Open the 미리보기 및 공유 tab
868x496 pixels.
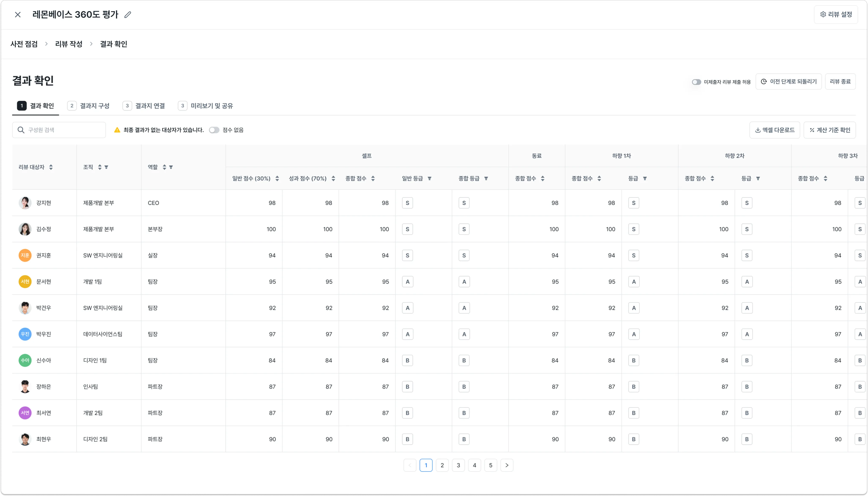[205, 106]
